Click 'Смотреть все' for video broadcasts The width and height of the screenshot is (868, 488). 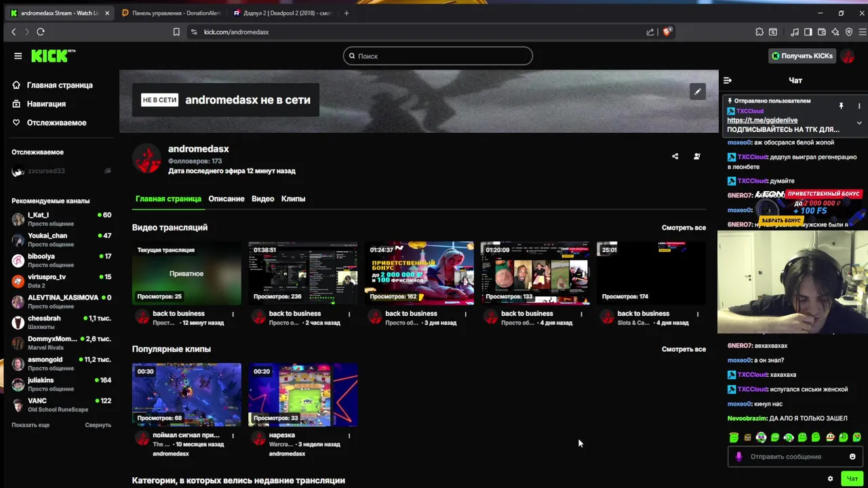[x=684, y=228]
